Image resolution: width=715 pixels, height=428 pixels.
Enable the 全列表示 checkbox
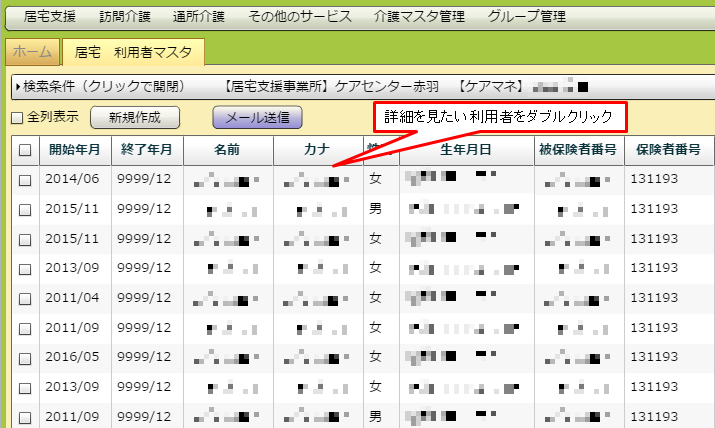[16, 118]
